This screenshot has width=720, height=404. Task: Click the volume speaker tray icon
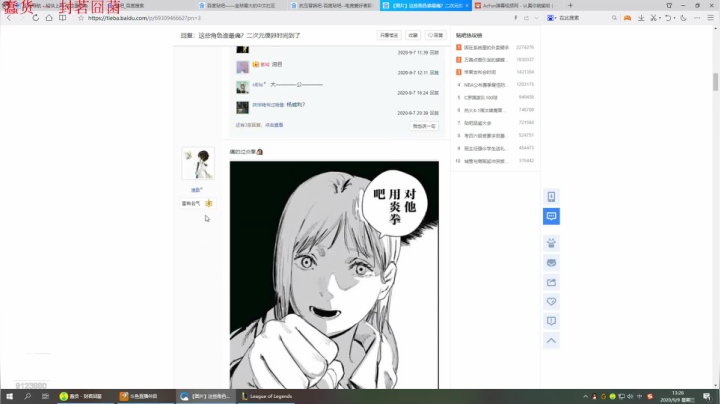click(630, 396)
